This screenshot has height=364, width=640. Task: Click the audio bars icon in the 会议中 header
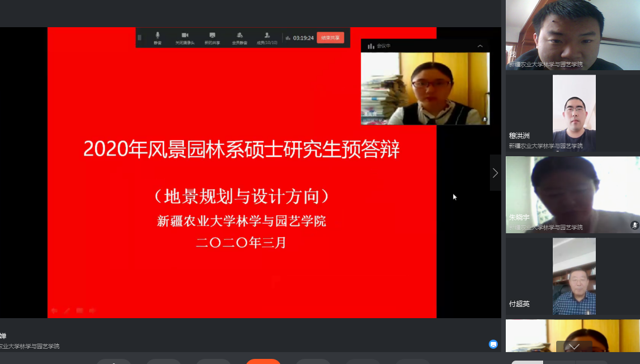pyautogui.click(x=371, y=46)
